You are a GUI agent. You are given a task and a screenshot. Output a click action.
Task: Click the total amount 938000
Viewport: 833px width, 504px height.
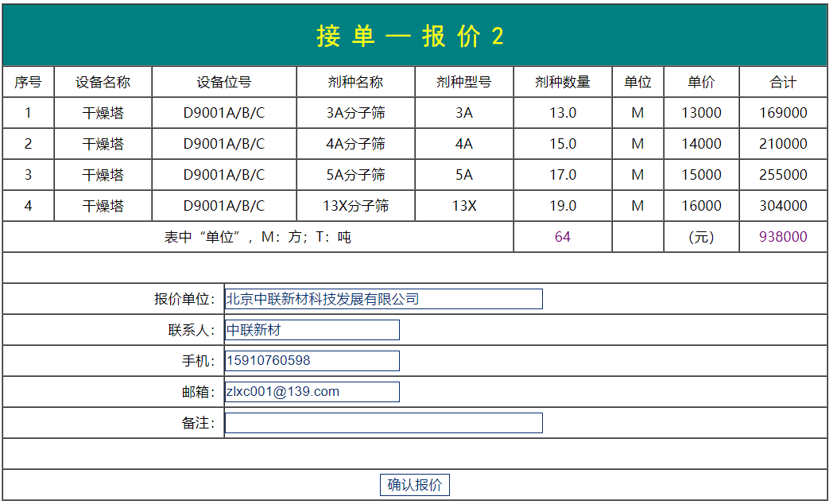tap(782, 237)
